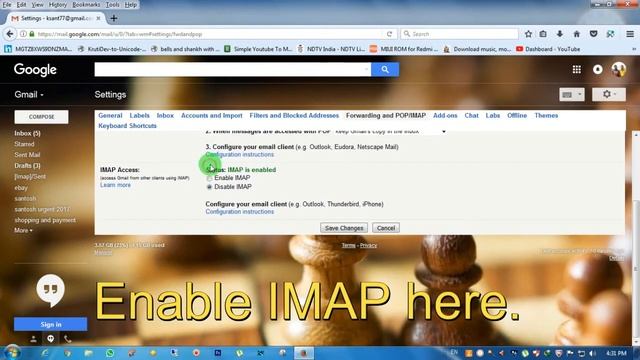Click the browser back arrow button
This screenshot has width=640, height=360.
pos(10,34)
